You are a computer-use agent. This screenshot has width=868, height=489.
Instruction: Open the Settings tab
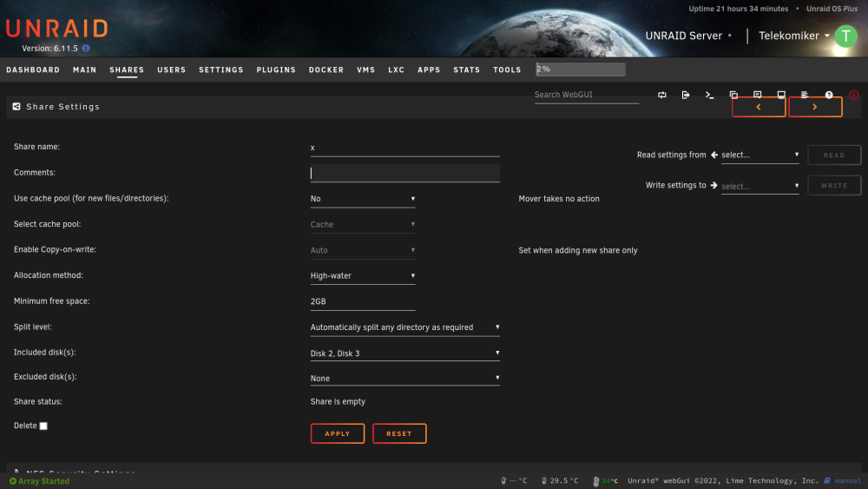tap(221, 69)
